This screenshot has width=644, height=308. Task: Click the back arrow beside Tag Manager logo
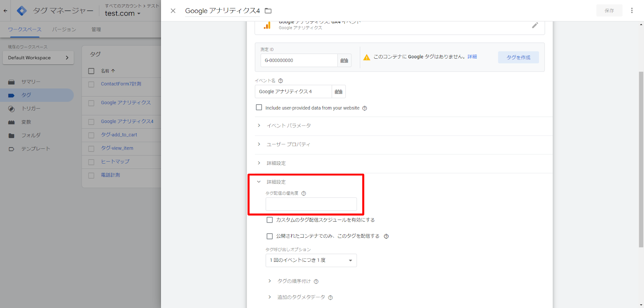(5, 11)
